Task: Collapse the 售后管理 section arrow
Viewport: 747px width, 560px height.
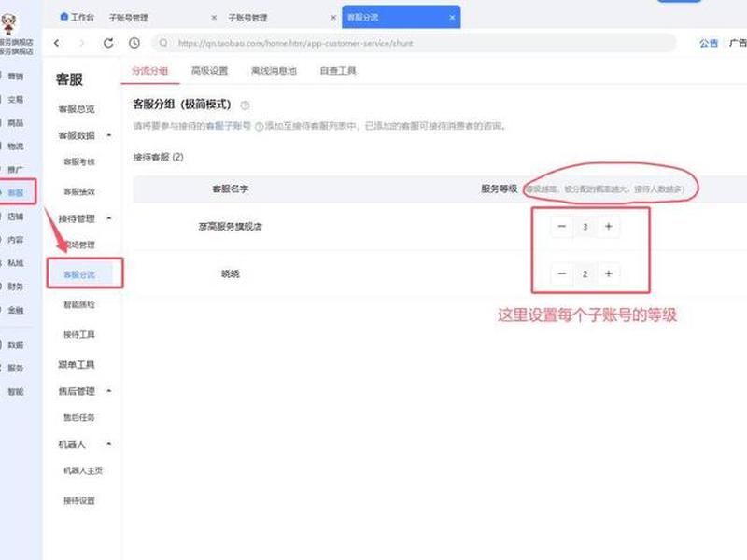Action: tap(109, 391)
